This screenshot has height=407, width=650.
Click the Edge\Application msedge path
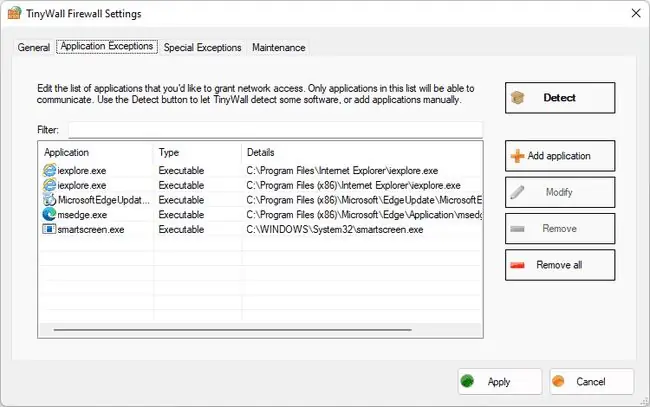[x=364, y=215]
